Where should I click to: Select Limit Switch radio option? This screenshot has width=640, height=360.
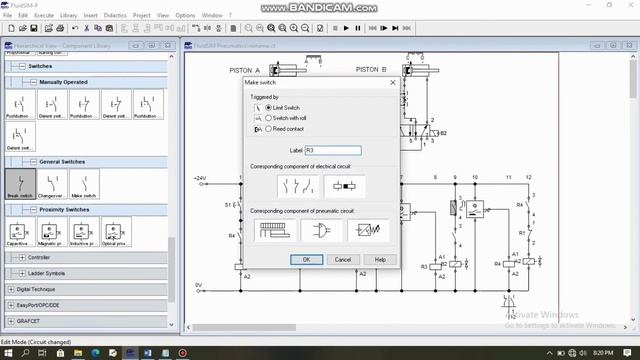268,107
